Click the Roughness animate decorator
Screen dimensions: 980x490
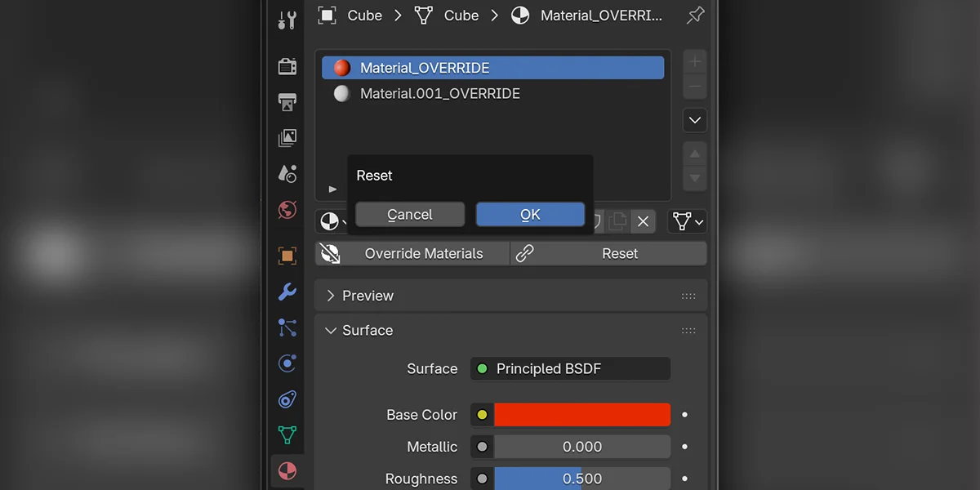(684, 479)
